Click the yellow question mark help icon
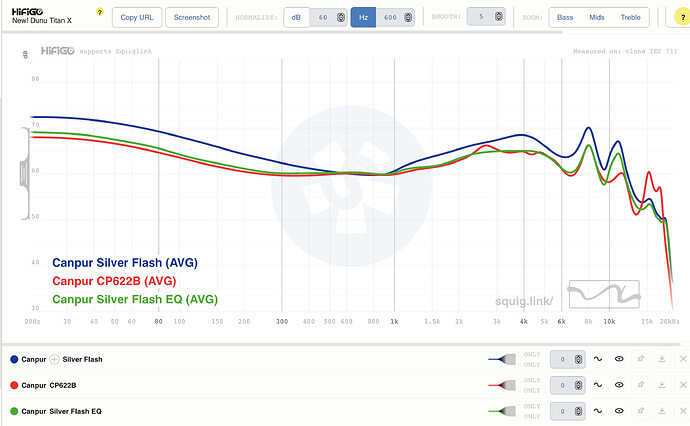 (x=99, y=11)
